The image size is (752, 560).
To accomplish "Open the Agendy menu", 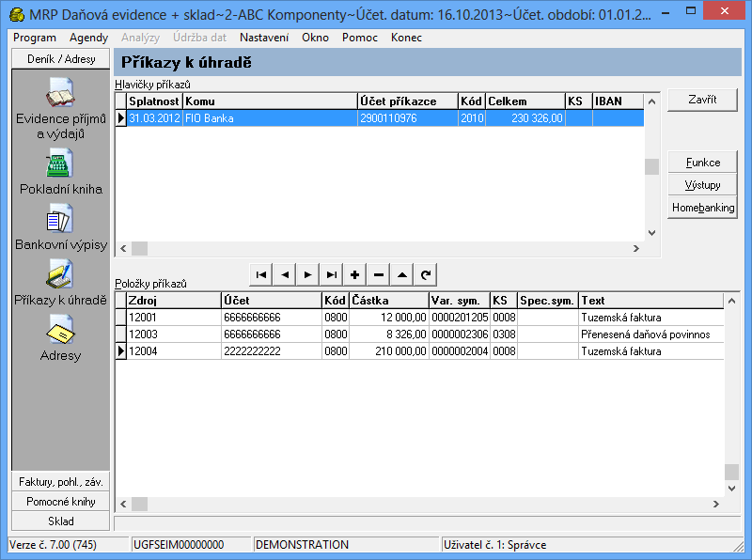I will 88,38.
